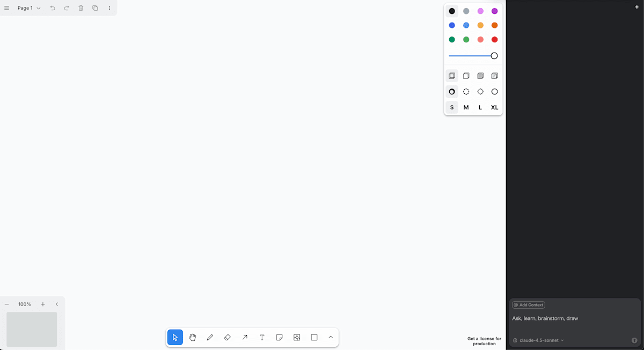The height and width of the screenshot is (350, 644).
Task: Click the duplicate icon
Action: 95,8
